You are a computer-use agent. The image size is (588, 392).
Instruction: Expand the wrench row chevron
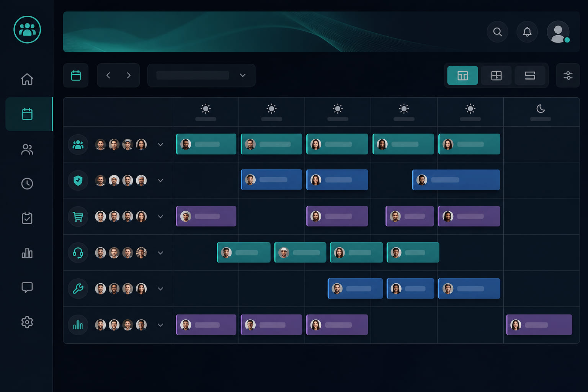coord(160,289)
